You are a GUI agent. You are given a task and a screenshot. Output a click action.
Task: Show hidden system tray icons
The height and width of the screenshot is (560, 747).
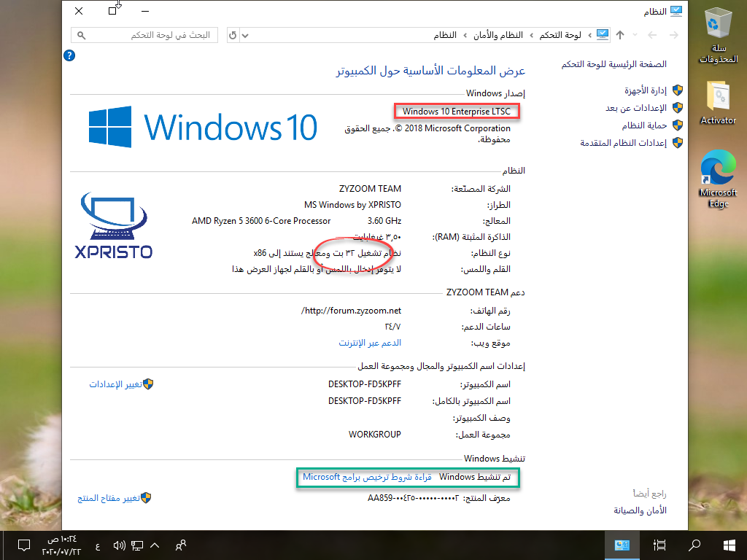click(x=155, y=545)
